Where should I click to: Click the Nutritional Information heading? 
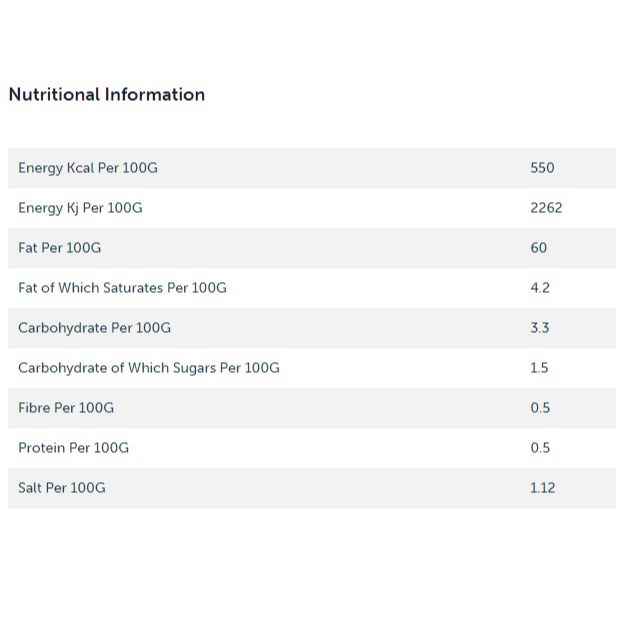[107, 95]
